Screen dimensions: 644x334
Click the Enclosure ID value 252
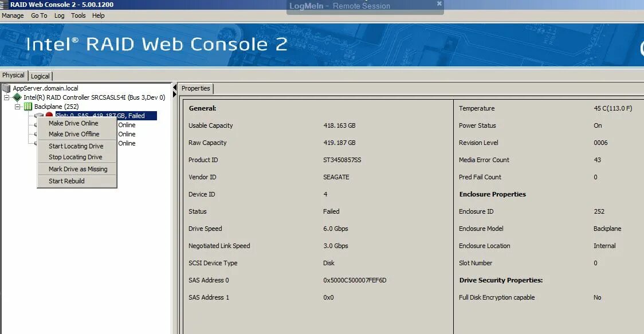coord(599,211)
